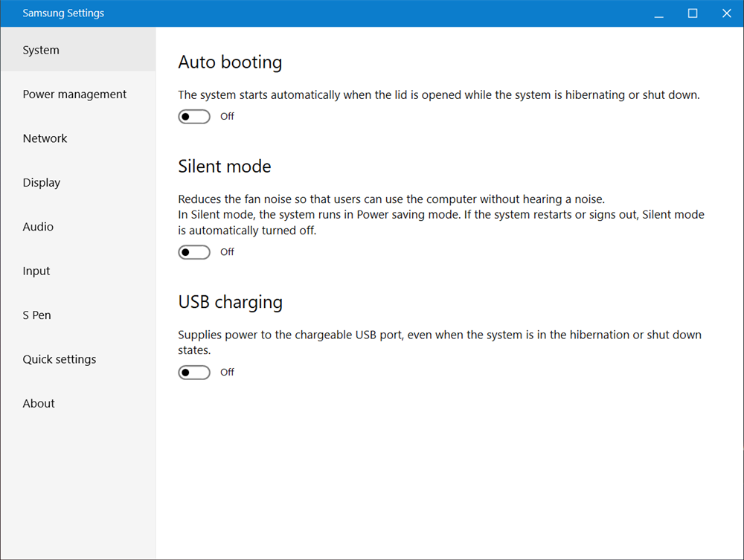The width and height of the screenshot is (744, 560).
Task: Show the About page
Action: click(x=39, y=404)
